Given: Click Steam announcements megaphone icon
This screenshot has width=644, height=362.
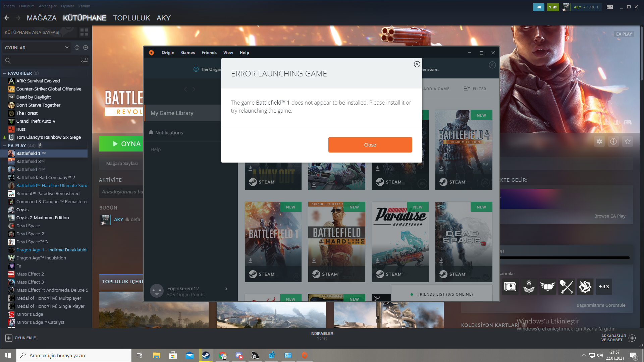Looking at the screenshot, I should (538, 7).
